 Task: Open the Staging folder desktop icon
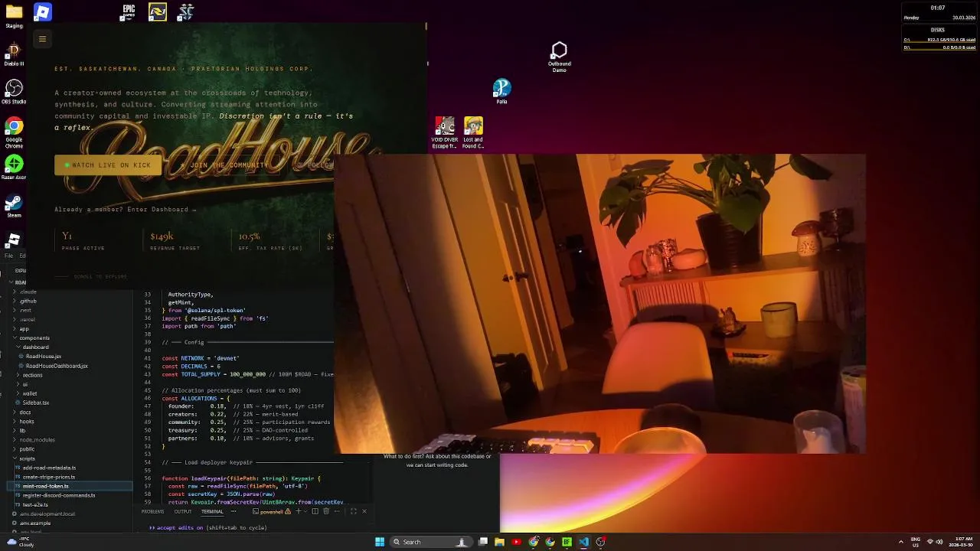click(14, 15)
